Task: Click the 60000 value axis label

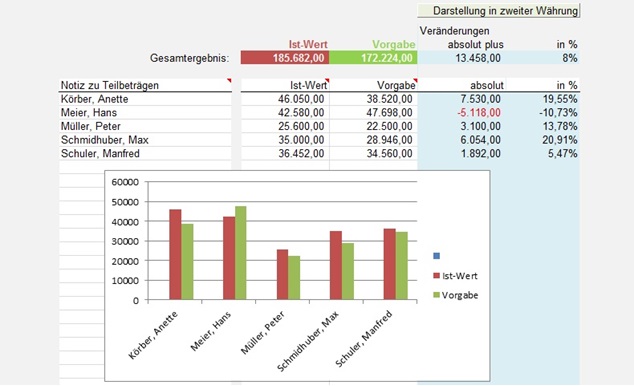Action: coord(125,182)
